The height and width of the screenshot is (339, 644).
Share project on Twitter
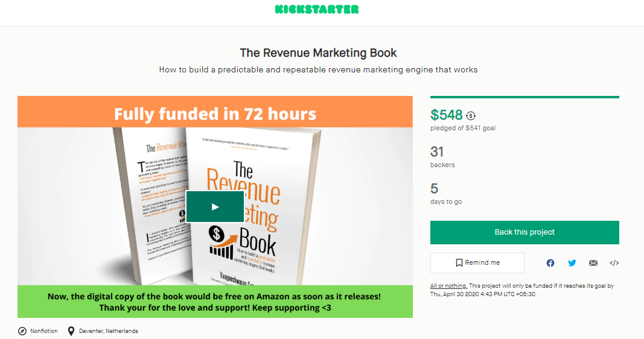(x=572, y=263)
